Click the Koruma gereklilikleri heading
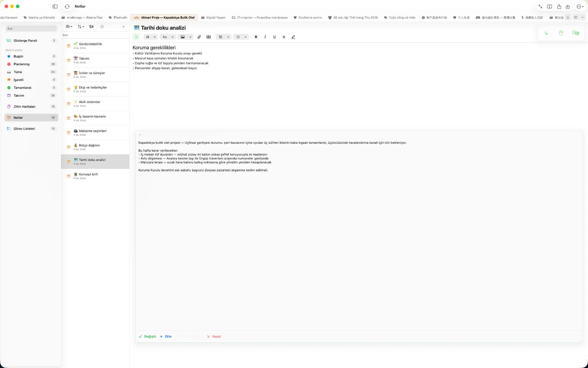Image resolution: width=588 pixels, height=368 pixels. [x=154, y=48]
